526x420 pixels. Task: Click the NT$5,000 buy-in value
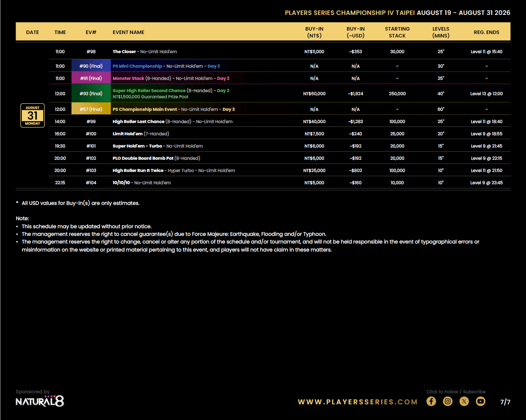[314, 183]
